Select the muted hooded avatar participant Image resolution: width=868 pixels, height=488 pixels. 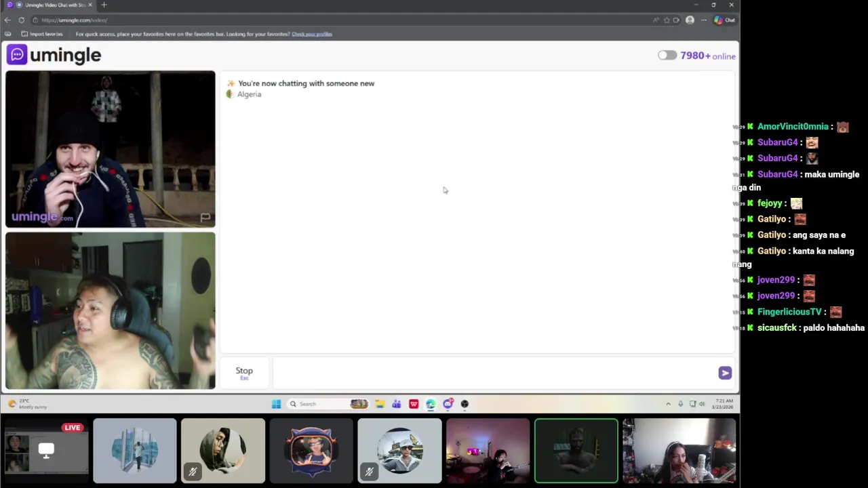(223, 451)
